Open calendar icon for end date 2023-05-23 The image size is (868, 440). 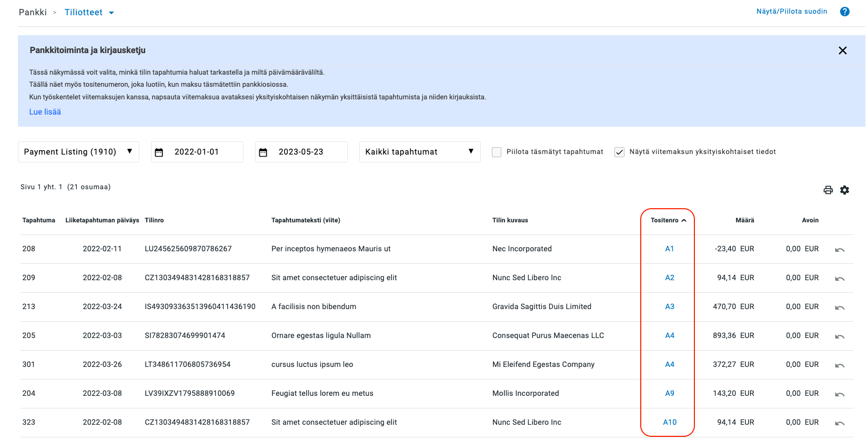coord(263,152)
